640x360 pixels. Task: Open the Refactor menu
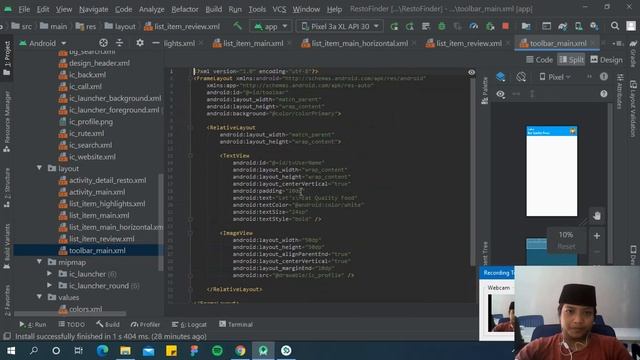pyautogui.click(x=184, y=9)
